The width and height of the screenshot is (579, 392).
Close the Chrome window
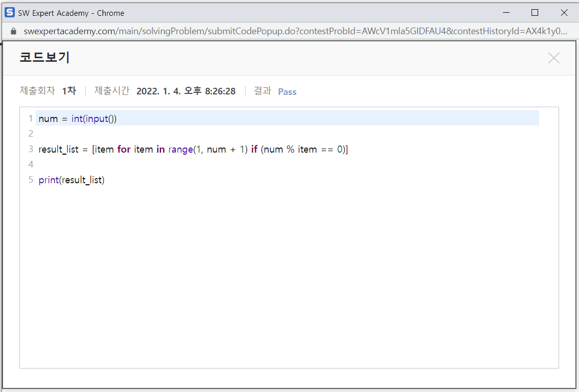coord(564,13)
